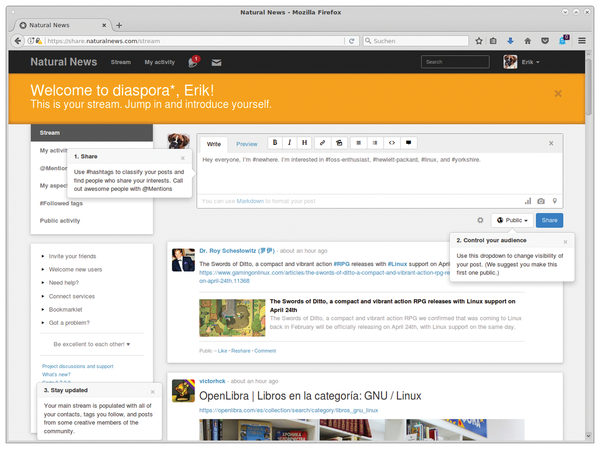The height and width of the screenshot is (449, 600).
Task: Open Invite your friends link
Action: click(x=72, y=256)
